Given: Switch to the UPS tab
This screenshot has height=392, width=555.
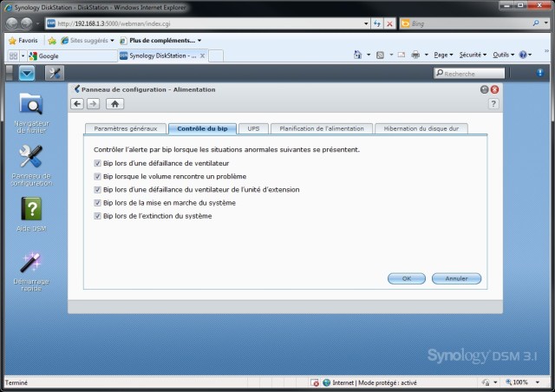Looking at the screenshot, I should pyautogui.click(x=252, y=128).
